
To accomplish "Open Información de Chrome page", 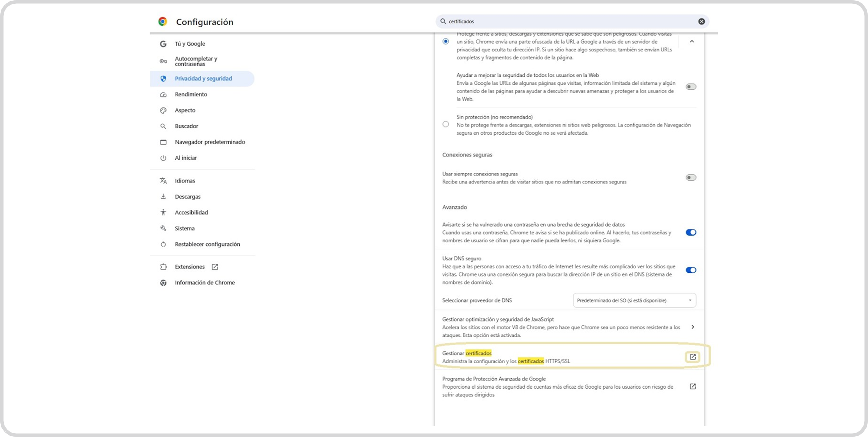I will tap(205, 282).
